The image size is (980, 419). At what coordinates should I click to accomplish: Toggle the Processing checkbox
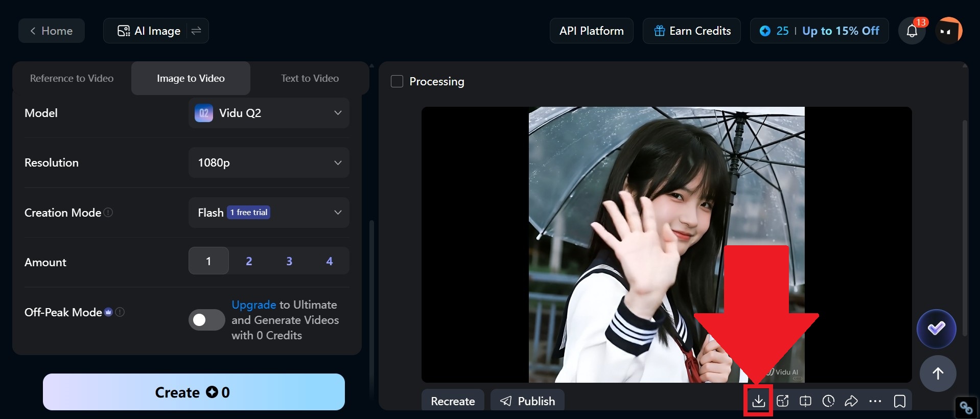click(x=397, y=81)
